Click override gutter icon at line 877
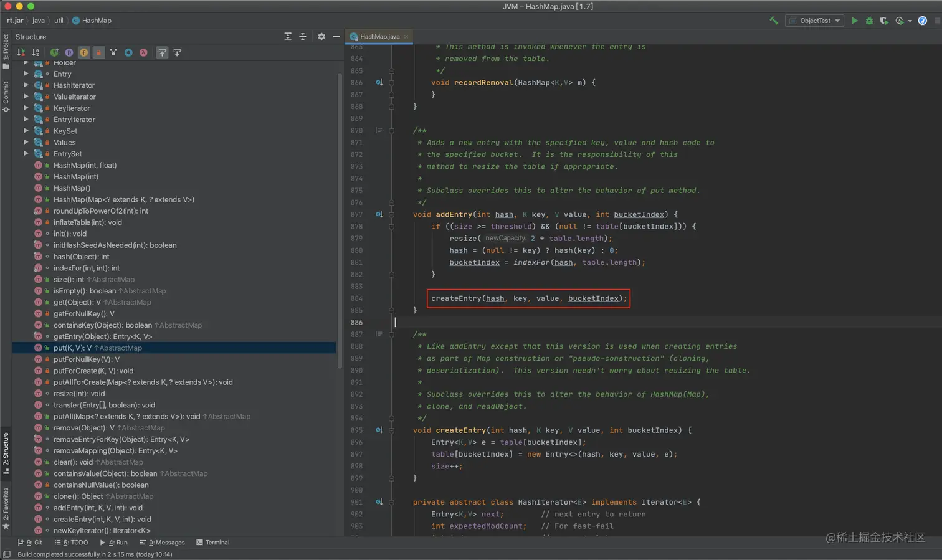942x560 pixels. tap(379, 214)
